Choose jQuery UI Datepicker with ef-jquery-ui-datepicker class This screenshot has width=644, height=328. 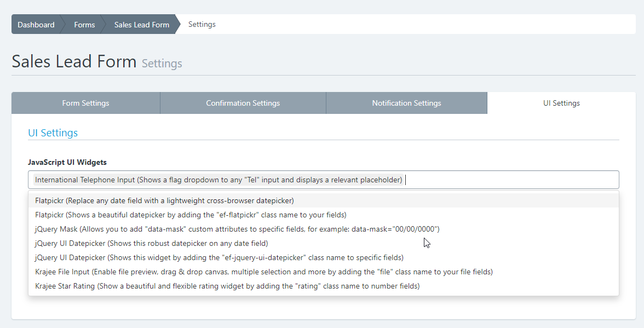[x=219, y=257]
